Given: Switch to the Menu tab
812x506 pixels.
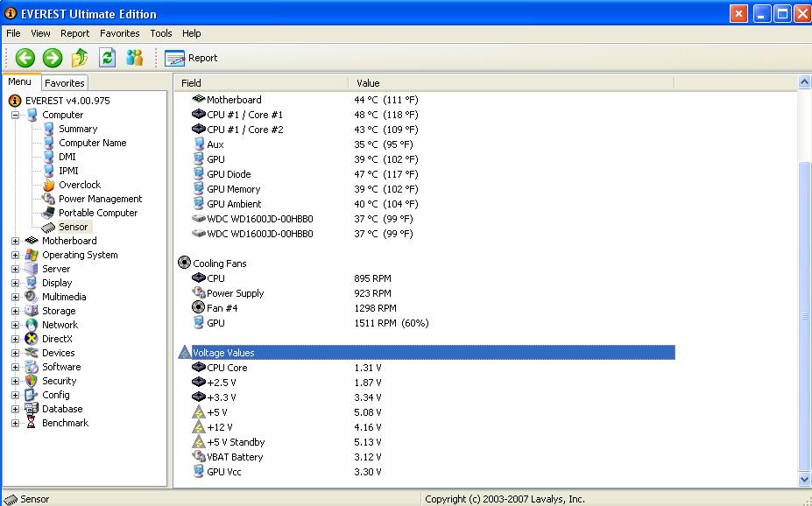Looking at the screenshot, I should pos(19,81).
